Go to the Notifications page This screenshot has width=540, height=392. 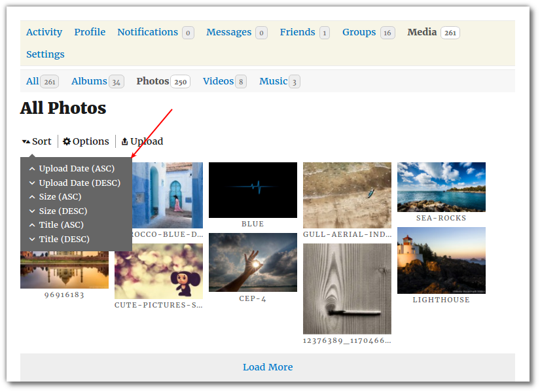147,32
